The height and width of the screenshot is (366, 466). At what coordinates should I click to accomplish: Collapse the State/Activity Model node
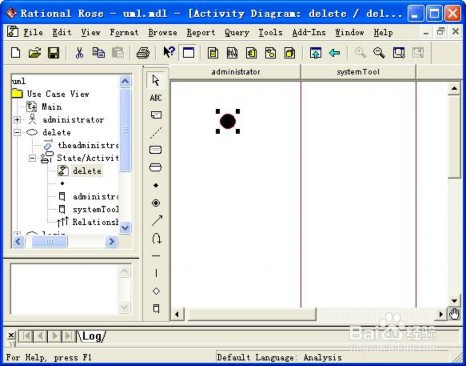[32, 158]
